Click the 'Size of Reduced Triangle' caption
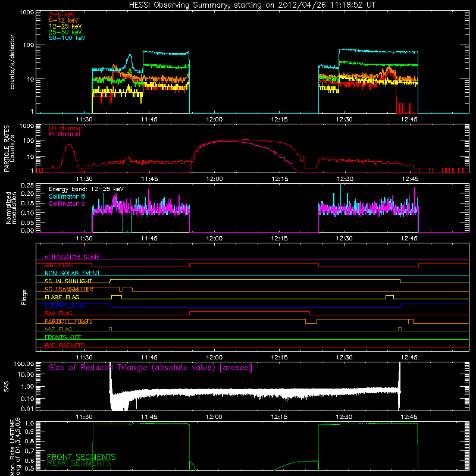The height and width of the screenshot is (476, 476). pos(151,368)
